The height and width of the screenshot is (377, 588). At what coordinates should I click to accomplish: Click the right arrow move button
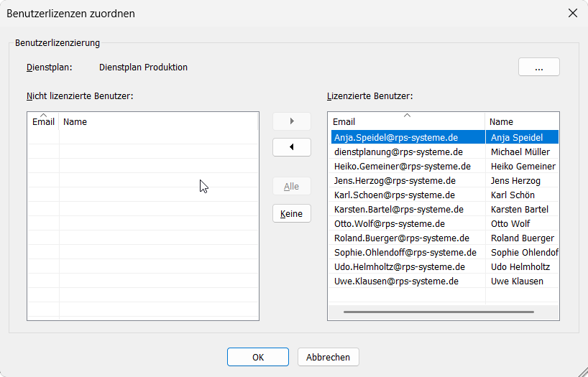click(x=292, y=121)
